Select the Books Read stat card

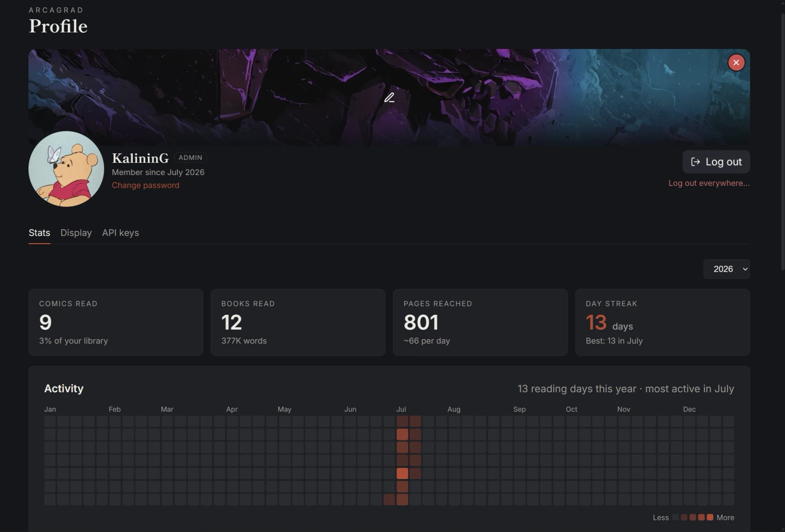(298, 322)
